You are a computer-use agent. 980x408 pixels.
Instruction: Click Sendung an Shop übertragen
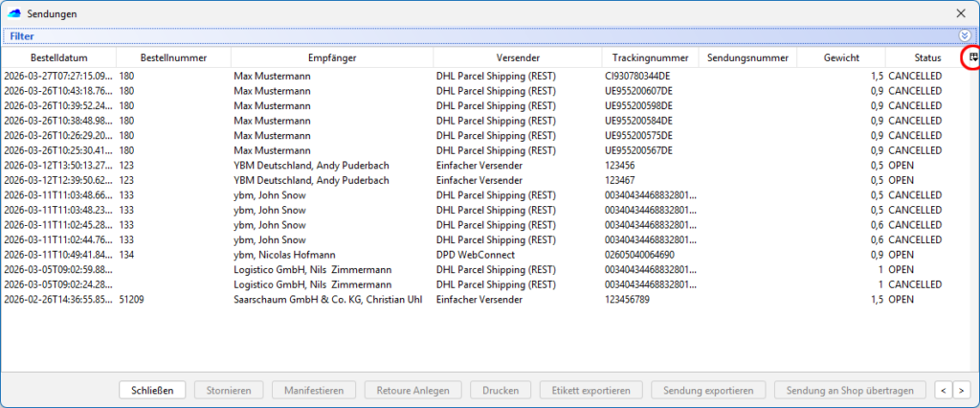tap(851, 390)
